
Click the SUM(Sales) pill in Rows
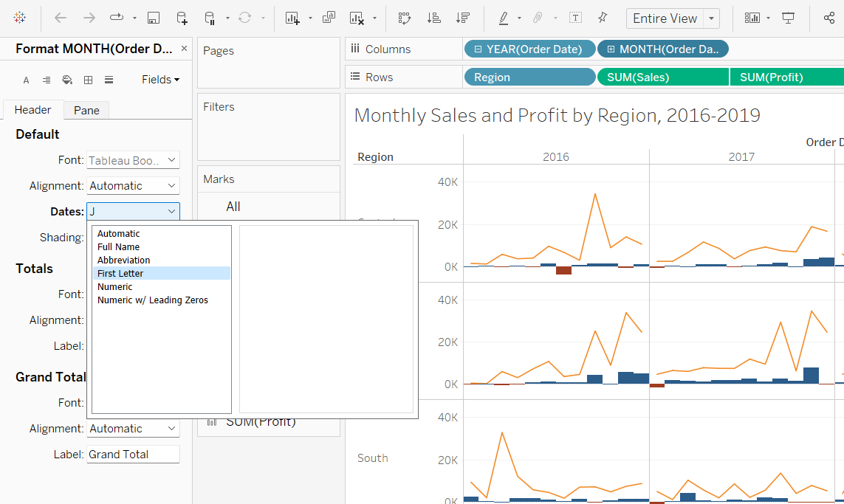click(x=662, y=77)
